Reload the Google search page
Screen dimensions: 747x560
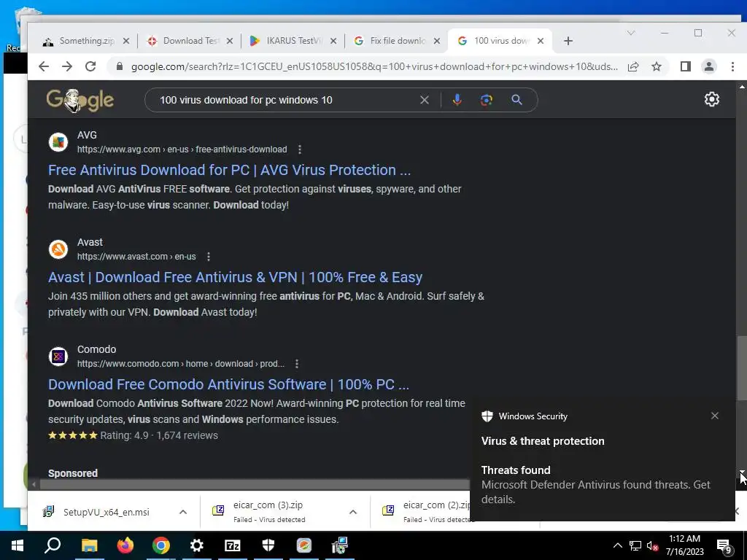click(x=90, y=66)
